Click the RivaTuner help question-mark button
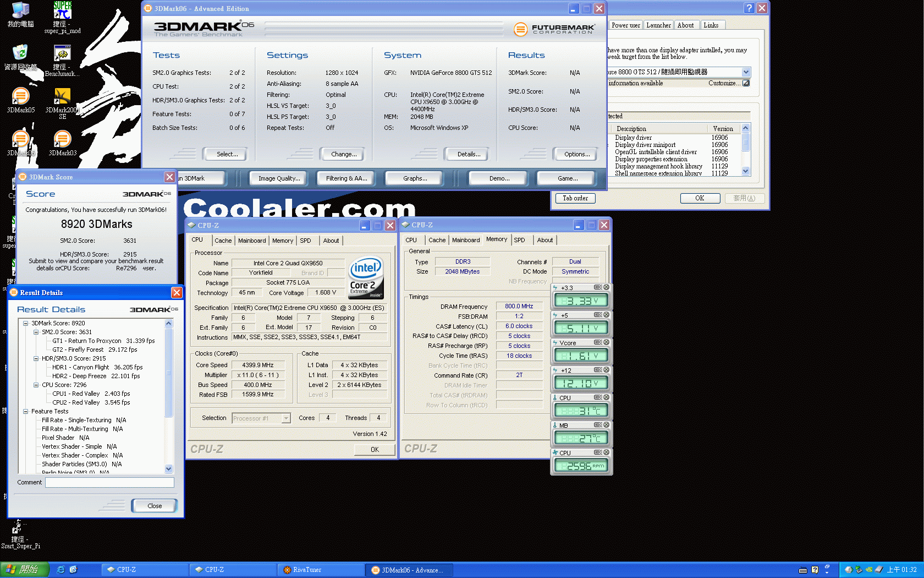The height and width of the screenshot is (578, 924). coord(749,8)
